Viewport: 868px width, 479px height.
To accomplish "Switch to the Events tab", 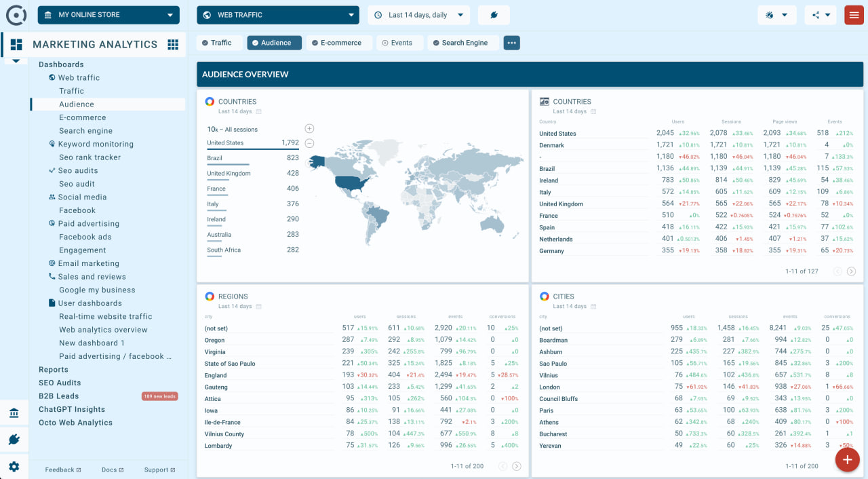I will coord(400,43).
